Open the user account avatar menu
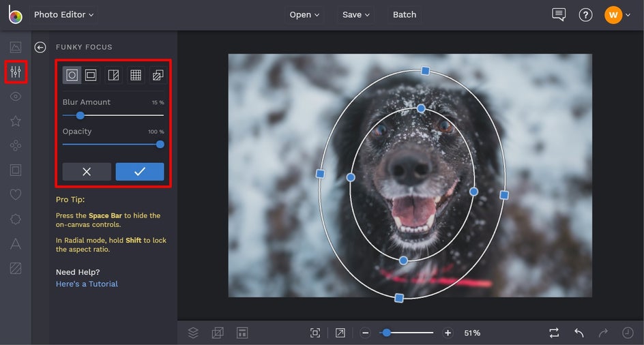The height and width of the screenshot is (345, 644). pos(617,15)
